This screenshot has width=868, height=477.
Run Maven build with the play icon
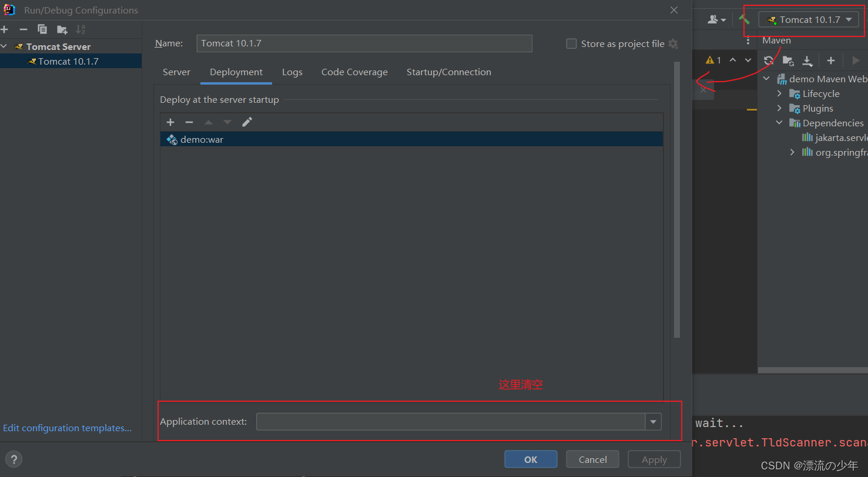tap(856, 60)
